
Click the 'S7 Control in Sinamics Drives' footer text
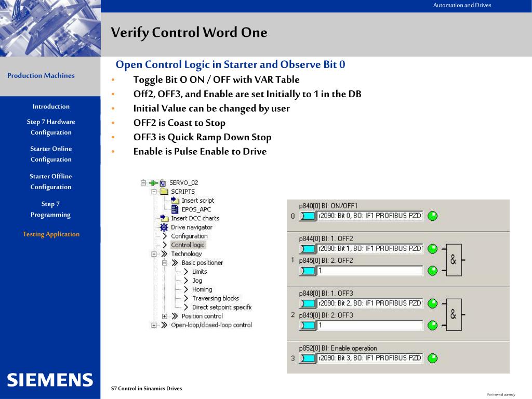coord(147,389)
